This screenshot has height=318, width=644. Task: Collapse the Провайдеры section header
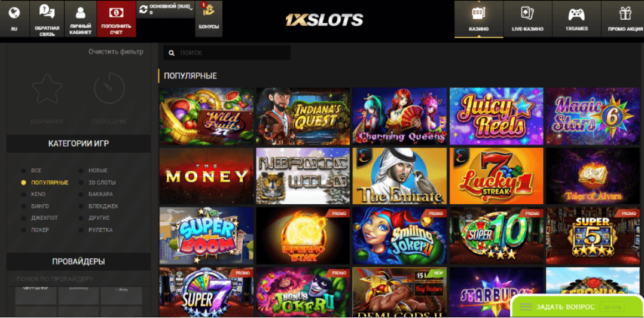click(x=78, y=262)
